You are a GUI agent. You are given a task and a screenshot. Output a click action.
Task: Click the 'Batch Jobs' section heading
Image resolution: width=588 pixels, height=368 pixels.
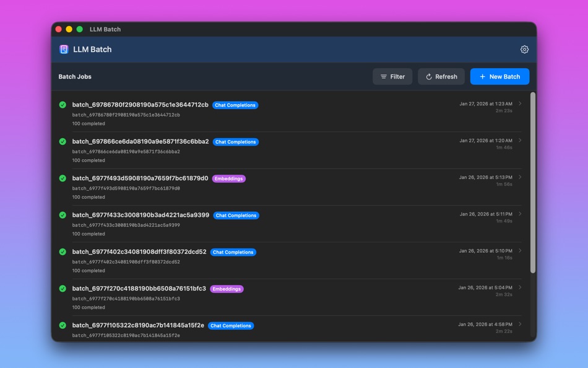click(75, 77)
